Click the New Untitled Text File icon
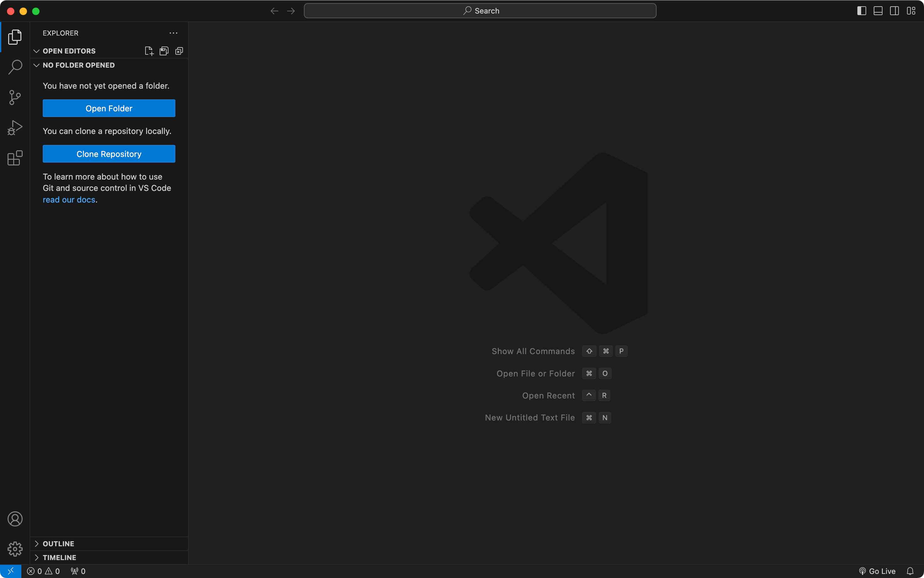Screen dimensions: 924x578 coord(149,51)
